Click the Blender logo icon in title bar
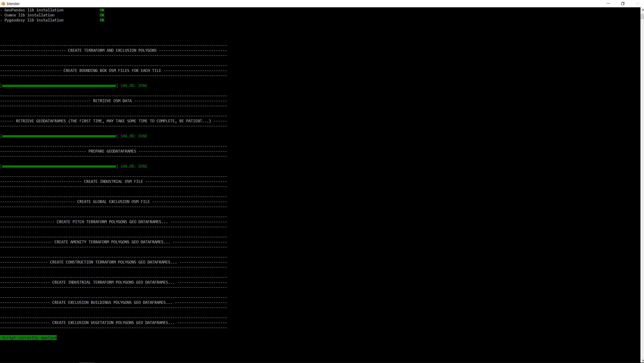The width and height of the screenshot is (644, 363). pyautogui.click(x=3, y=4)
